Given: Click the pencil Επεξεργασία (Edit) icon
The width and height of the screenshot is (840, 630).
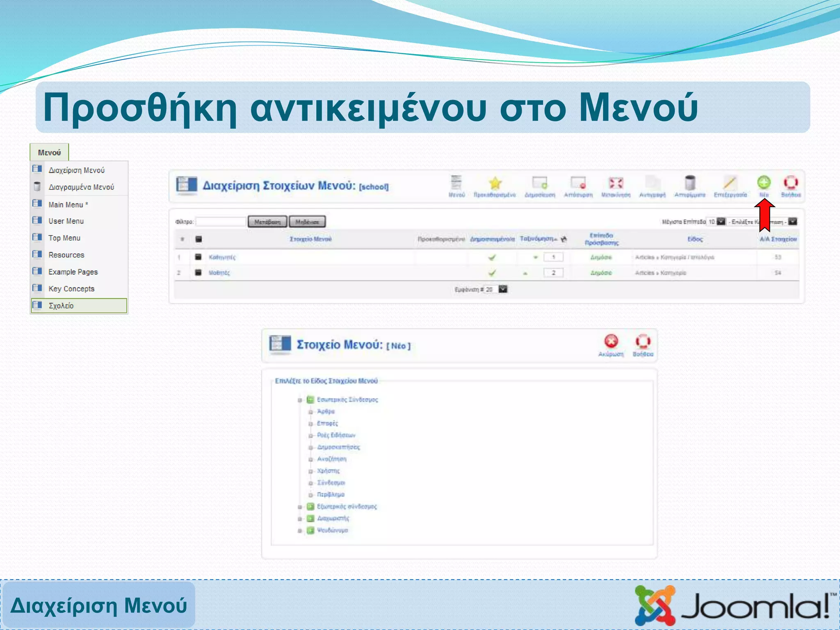Looking at the screenshot, I should click(730, 183).
